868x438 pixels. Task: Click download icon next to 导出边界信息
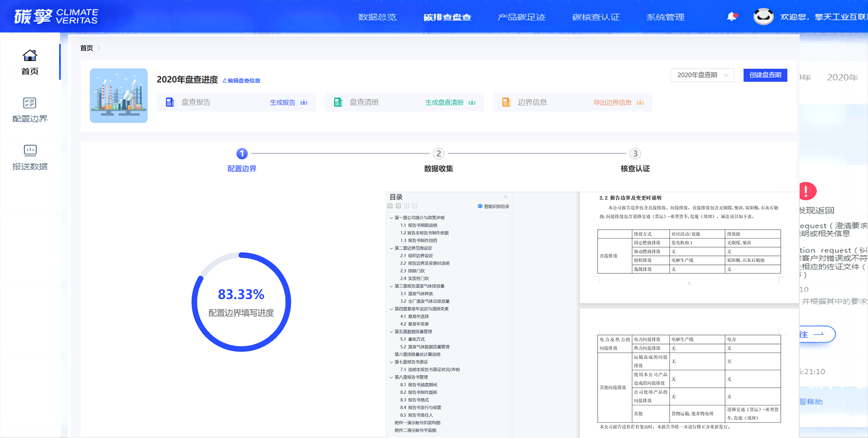pos(640,102)
